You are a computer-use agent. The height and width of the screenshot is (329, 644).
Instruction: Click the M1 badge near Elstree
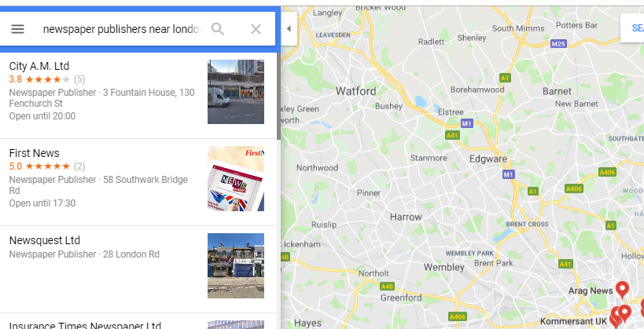466,123
